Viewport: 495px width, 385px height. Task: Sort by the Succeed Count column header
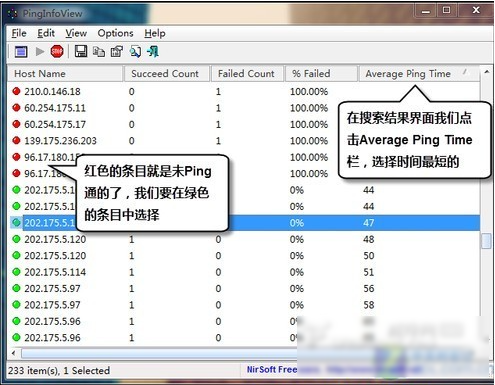(x=167, y=74)
